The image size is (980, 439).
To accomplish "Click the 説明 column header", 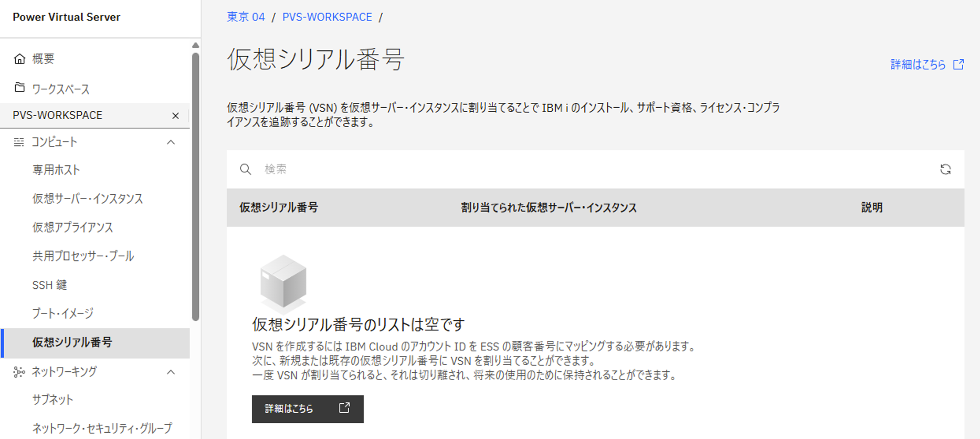I will [871, 207].
